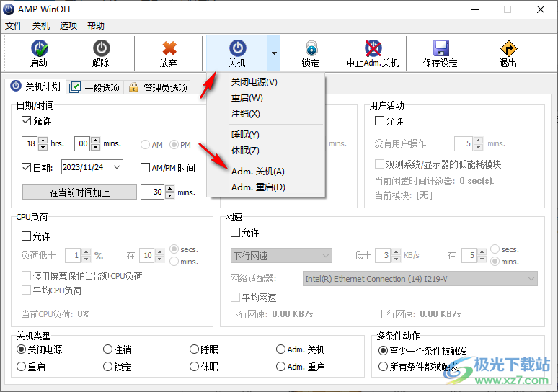Uncheck 允许 under 日期/时间
The height and width of the screenshot is (392, 558).
(27, 121)
